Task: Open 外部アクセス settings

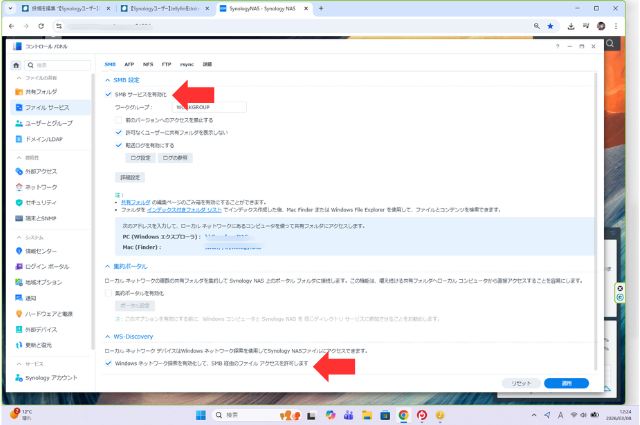Action: click(43, 170)
